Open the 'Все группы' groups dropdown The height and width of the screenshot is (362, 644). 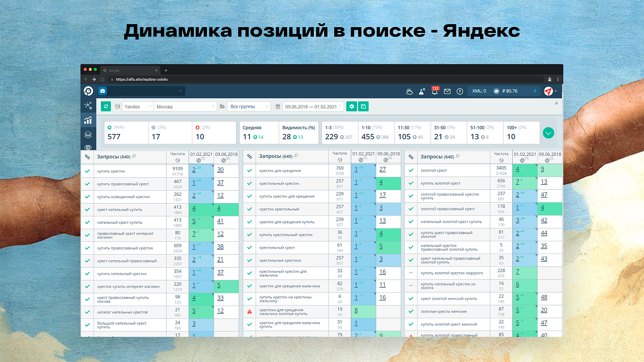(x=249, y=106)
